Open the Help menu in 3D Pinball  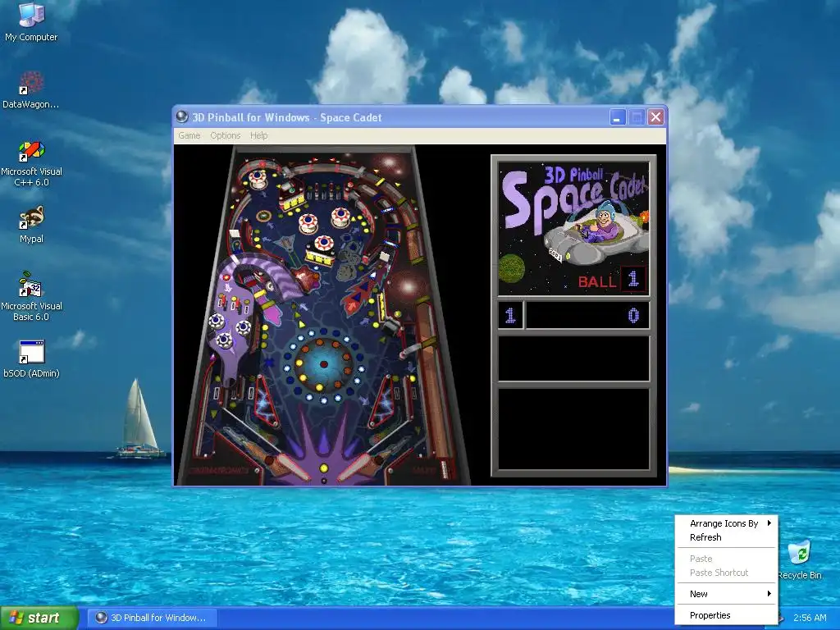[258, 135]
